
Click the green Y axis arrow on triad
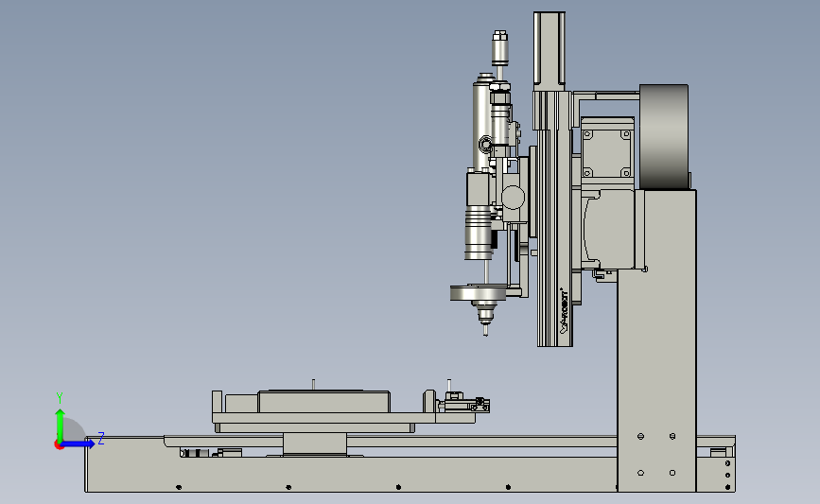point(60,425)
